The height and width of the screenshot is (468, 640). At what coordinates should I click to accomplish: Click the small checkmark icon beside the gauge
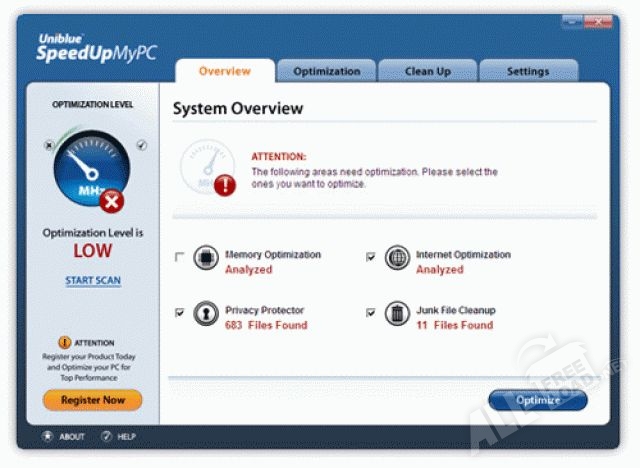pyautogui.click(x=140, y=146)
